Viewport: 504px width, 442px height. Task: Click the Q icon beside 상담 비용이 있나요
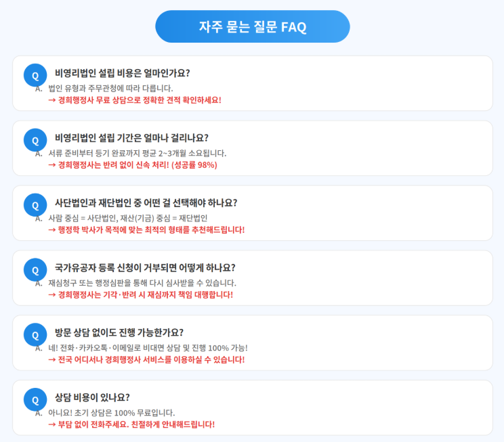pyautogui.click(x=35, y=399)
